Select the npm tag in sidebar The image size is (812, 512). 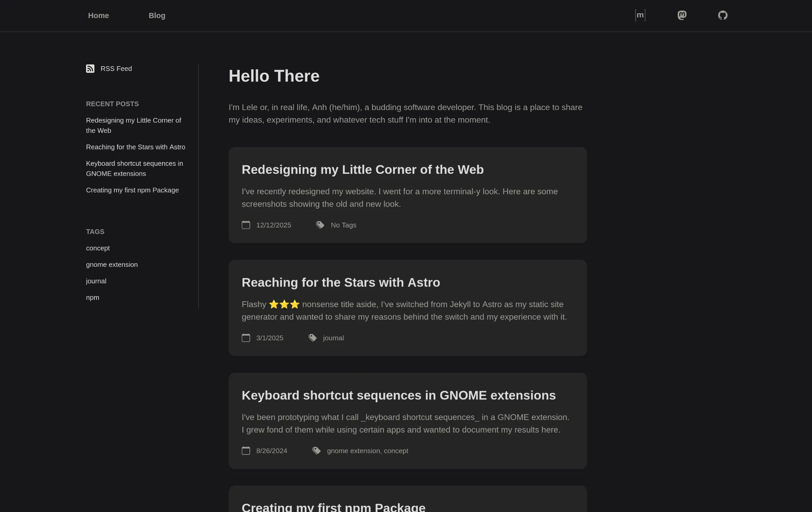point(93,297)
